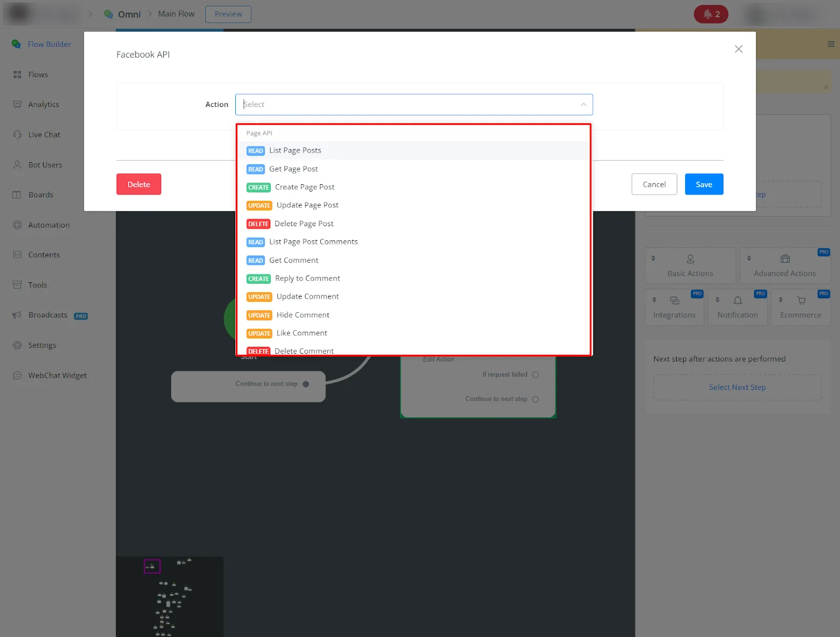Viewport: 840px width, 637px height.
Task: Click the flow minimap thumbnail
Action: (x=170, y=597)
